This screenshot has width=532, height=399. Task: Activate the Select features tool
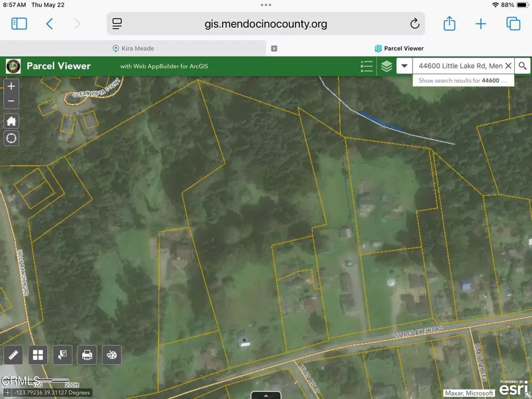[63, 355]
